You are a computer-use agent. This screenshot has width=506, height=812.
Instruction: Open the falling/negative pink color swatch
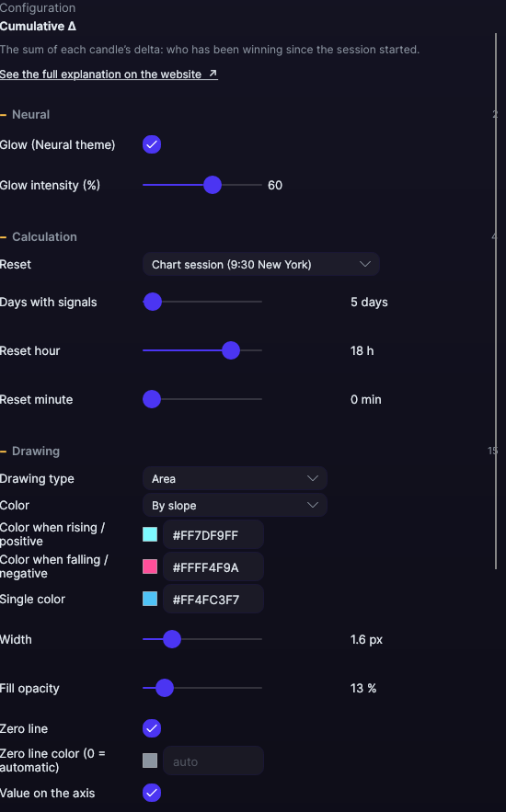[150, 566]
